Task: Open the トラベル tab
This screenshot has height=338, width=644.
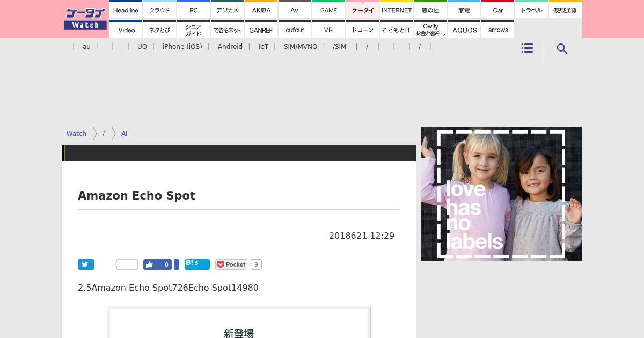Action: (532, 10)
